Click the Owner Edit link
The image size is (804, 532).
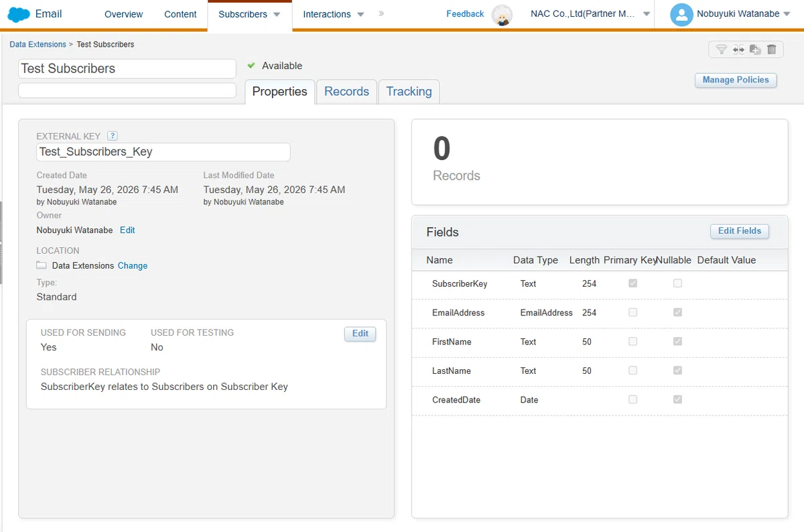click(x=127, y=230)
